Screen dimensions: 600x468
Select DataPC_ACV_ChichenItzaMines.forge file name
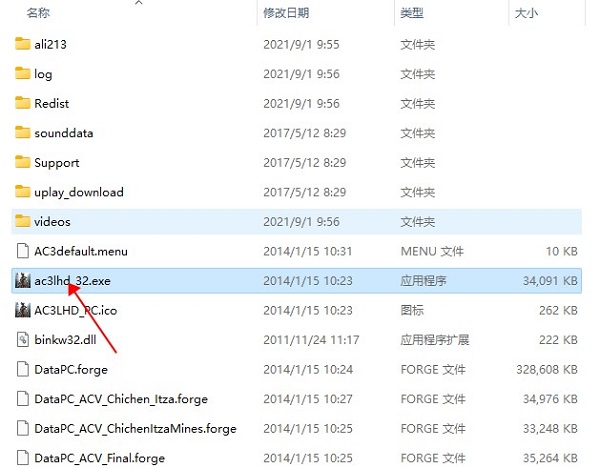pos(135,429)
